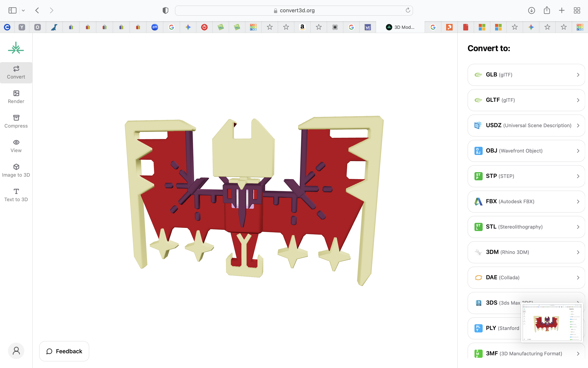This screenshot has width=588, height=368.
Task: Open the tab group dropdown arrow
Action: 23,10
